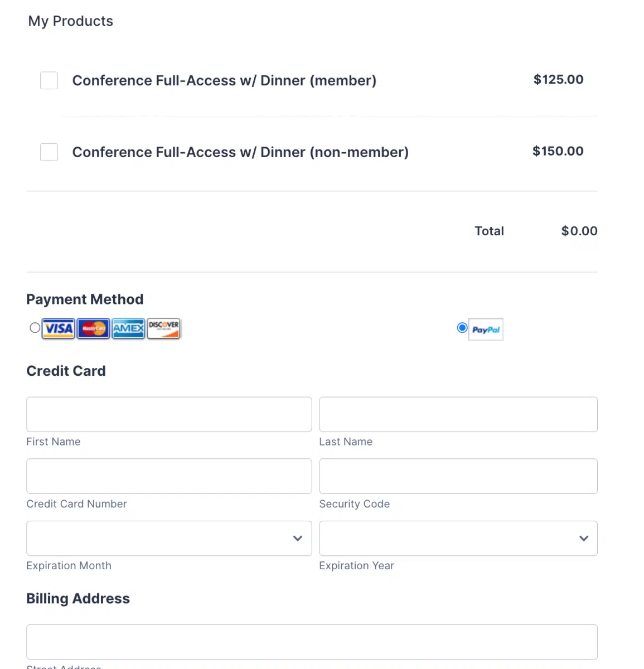The height and width of the screenshot is (669, 644).
Task: Click the PayPal logo
Action: click(x=486, y=329)
